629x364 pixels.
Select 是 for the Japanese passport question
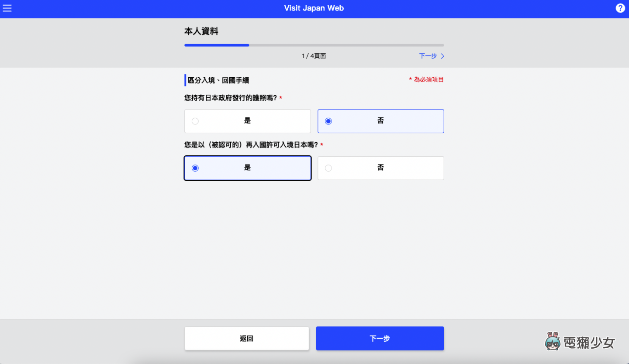coord(247,121)
